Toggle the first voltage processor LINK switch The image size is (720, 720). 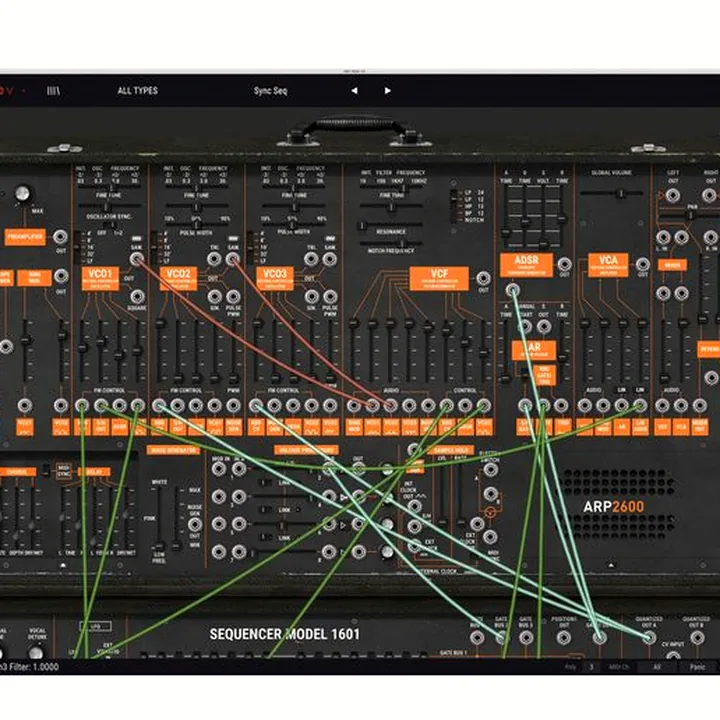266,483
